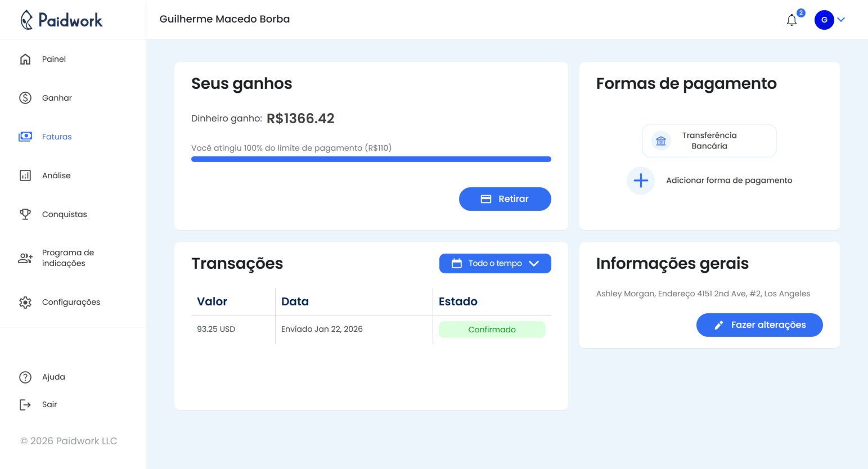Expand the profile avatar chevron menu
The width and height of the screenshot is (868, 469).
[842, 20]
